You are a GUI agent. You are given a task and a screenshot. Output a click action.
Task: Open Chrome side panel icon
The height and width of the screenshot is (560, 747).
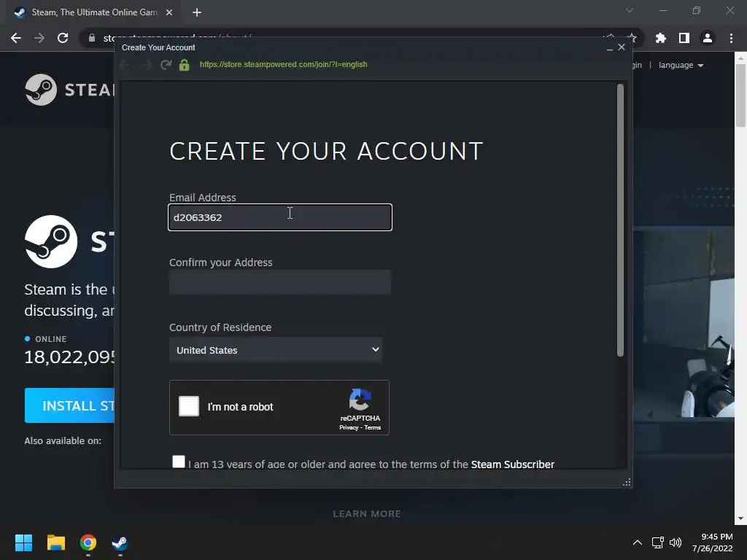coord(684,38)
